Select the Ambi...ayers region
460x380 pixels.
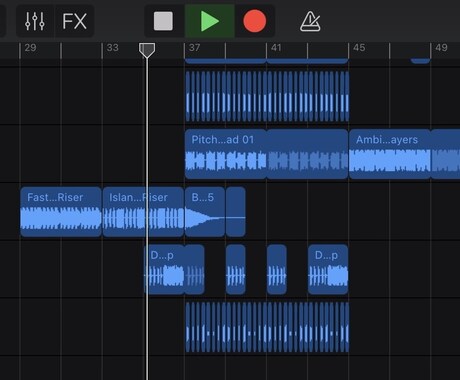pos(390,154)
